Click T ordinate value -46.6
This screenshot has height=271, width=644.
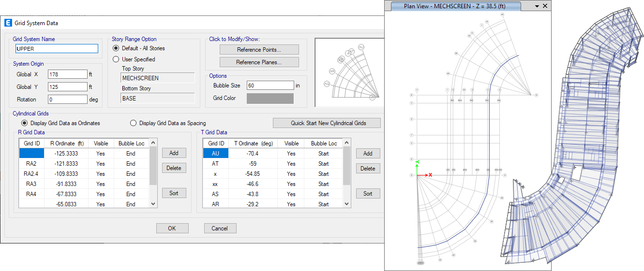pos(253,184)
